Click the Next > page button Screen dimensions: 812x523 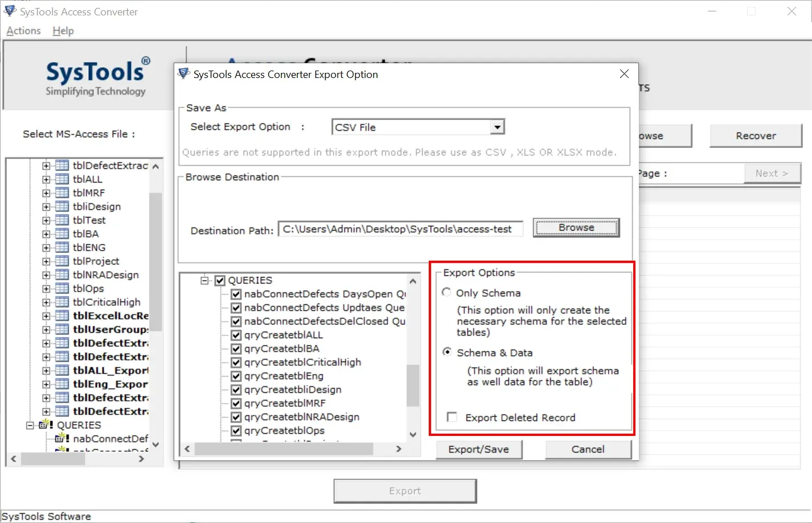772,173
